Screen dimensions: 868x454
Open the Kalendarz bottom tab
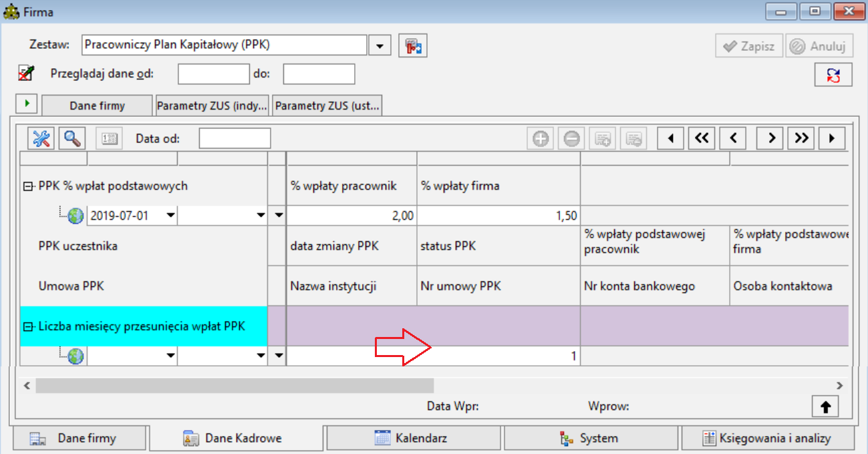(413, 439)
